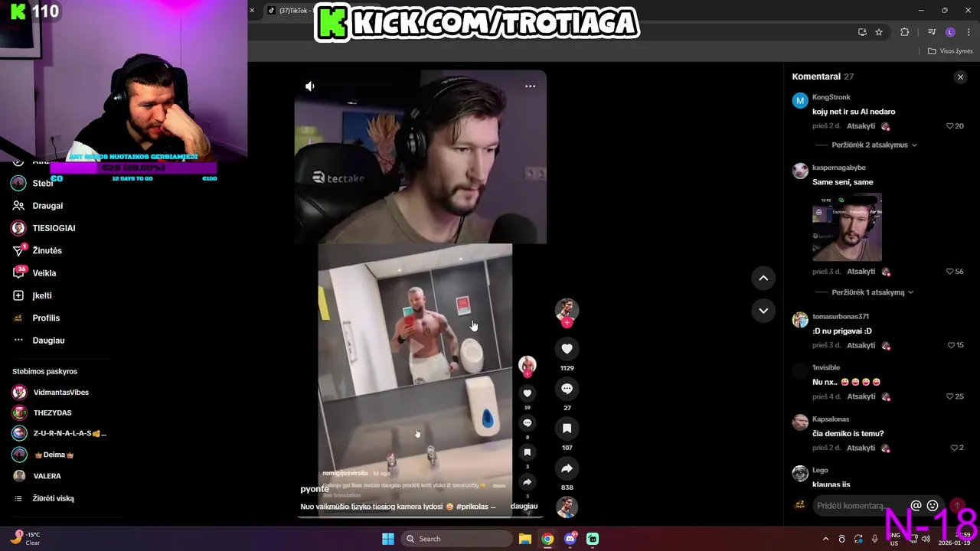Open Windows Start button on taskbar
The height and width of the screenshot is (551, 980).
tap(388, 539)
